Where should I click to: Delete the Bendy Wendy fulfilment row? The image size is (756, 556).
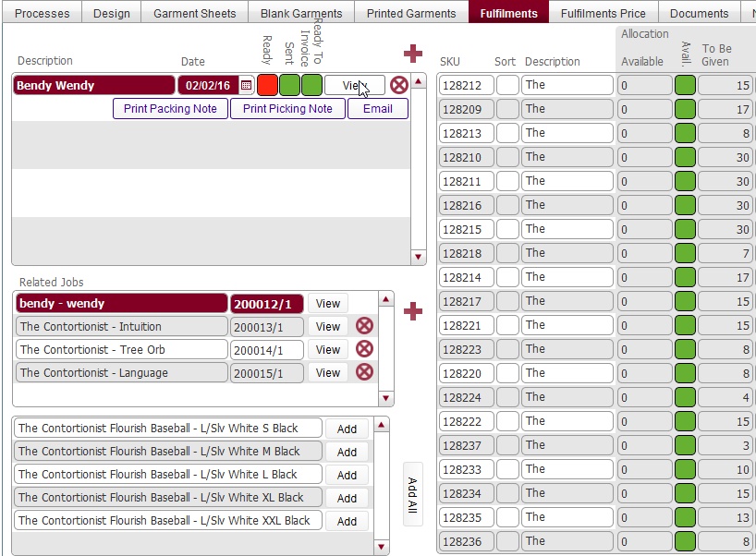tap(398, 85)
